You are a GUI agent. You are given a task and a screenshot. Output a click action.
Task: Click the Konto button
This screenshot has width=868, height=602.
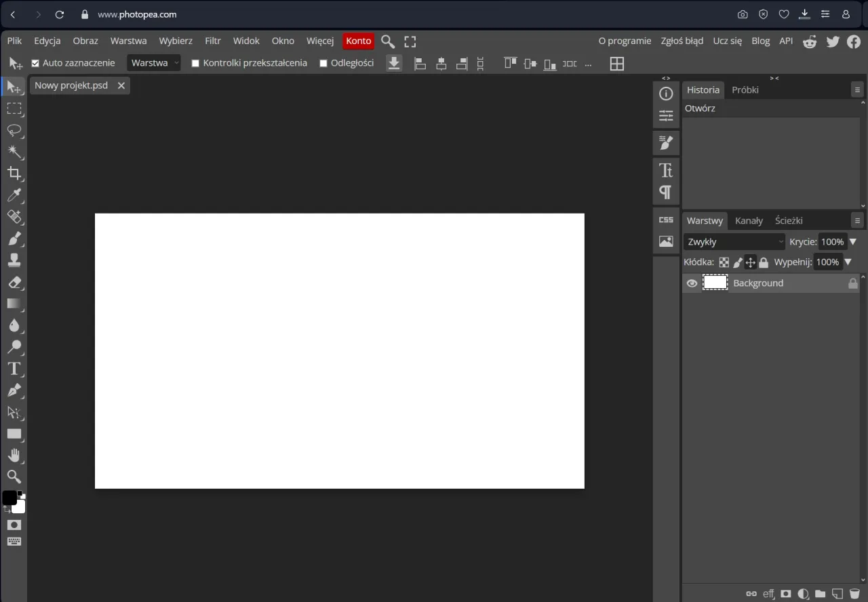click(358, 41)
